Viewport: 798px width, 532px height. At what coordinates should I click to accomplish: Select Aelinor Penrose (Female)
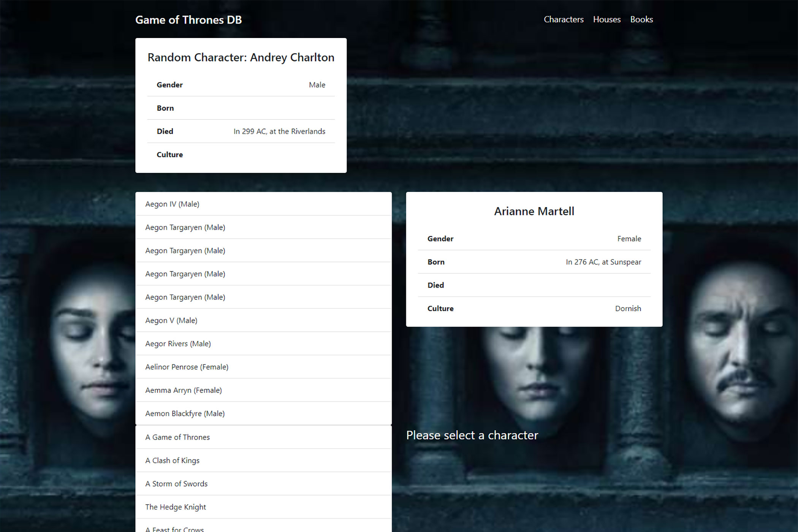tap(263, 367)
